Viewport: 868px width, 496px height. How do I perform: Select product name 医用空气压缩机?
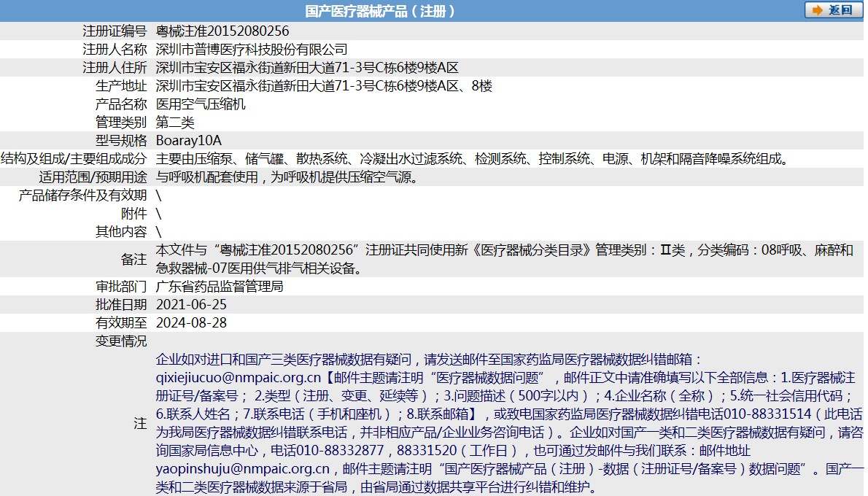click(x=201, y=104)
